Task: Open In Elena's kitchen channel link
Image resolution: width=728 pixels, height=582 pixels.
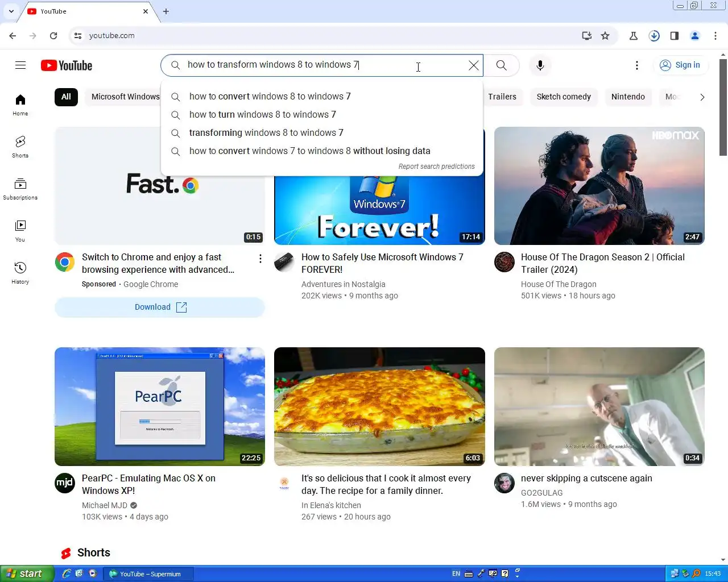Action: [331, 505]
